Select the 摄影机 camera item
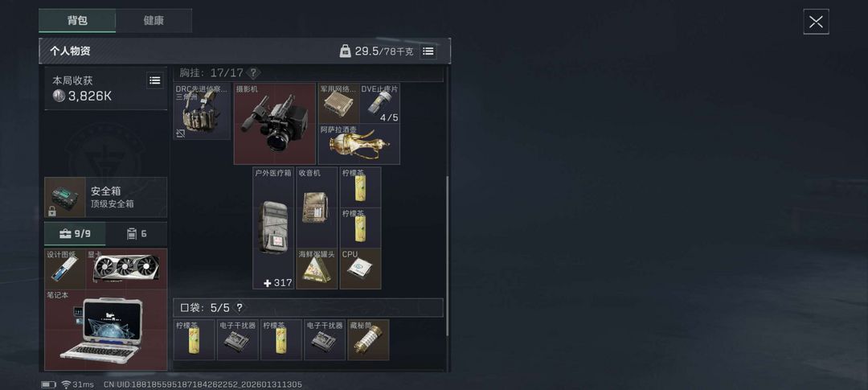The width and height of the screenshot is (868, 390). (x=275, y=124)
